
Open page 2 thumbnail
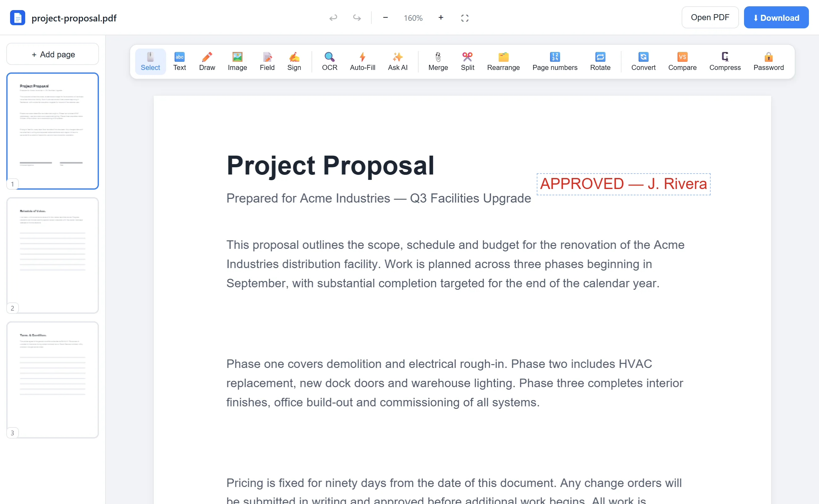click(x=53, y=255)
